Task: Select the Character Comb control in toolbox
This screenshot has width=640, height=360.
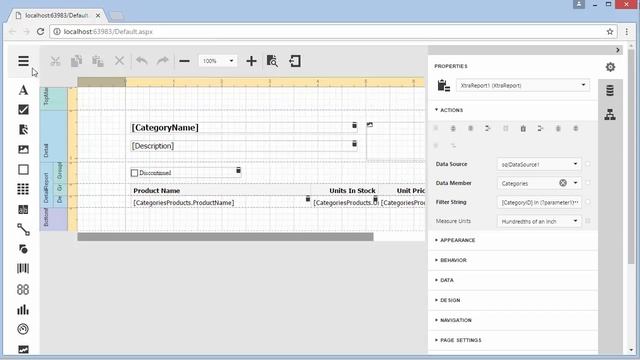Action: tap(23, 209)
